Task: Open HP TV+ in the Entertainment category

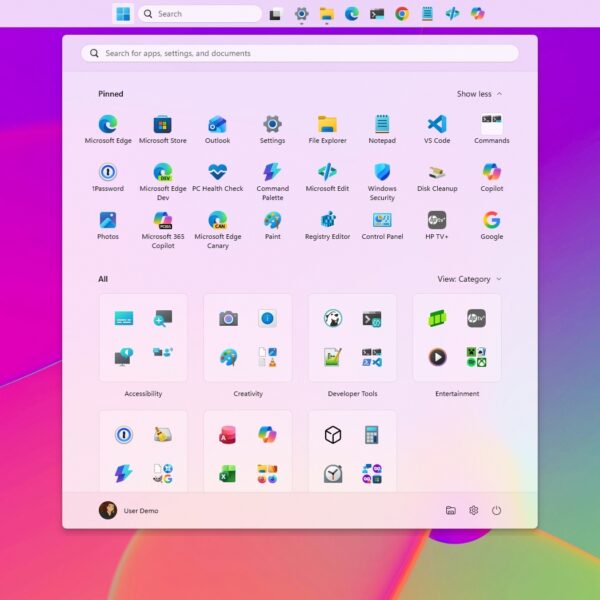Action: (476, 318)
